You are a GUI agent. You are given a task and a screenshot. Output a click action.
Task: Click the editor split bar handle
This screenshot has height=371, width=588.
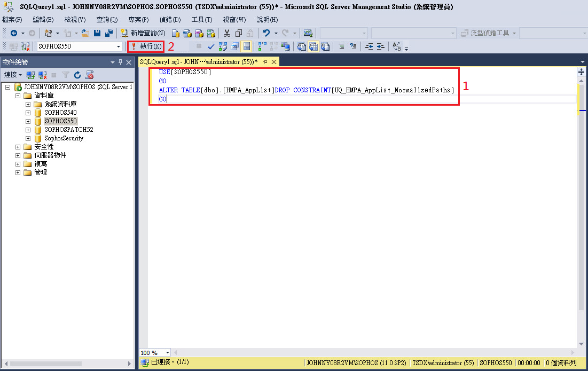[581, 72]
